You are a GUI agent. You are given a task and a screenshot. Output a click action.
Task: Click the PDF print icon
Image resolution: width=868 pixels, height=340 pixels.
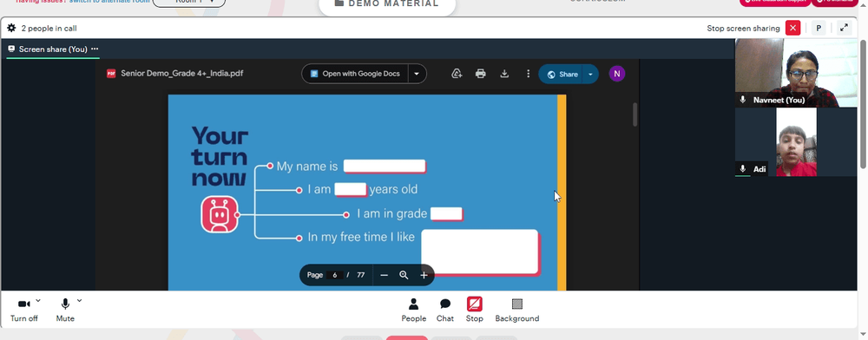pyautogui.click(x=481, y=74)
